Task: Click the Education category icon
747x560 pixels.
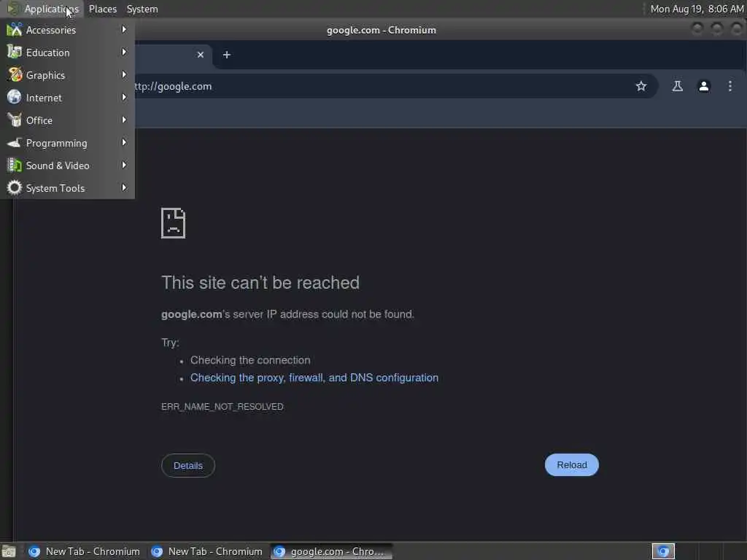Action: click(x=15, y=52)
